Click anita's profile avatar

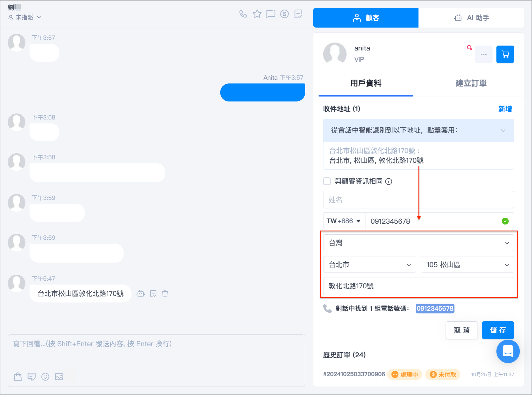(335, 54)
